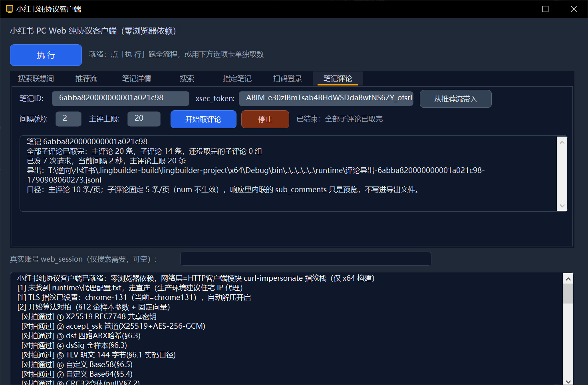Focus the 笔记ID input field
The height and width of the screenshot is (385, 588).
[x=121, y=98]
